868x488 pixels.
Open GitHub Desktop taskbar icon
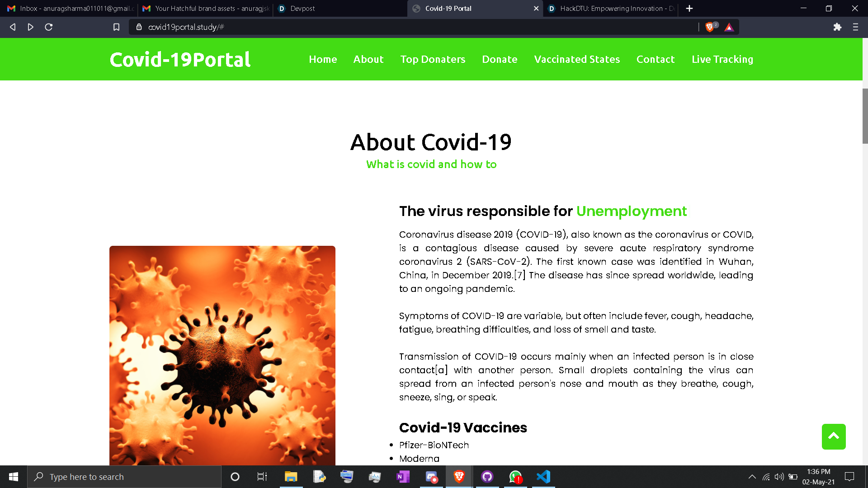tap(487, 477)
